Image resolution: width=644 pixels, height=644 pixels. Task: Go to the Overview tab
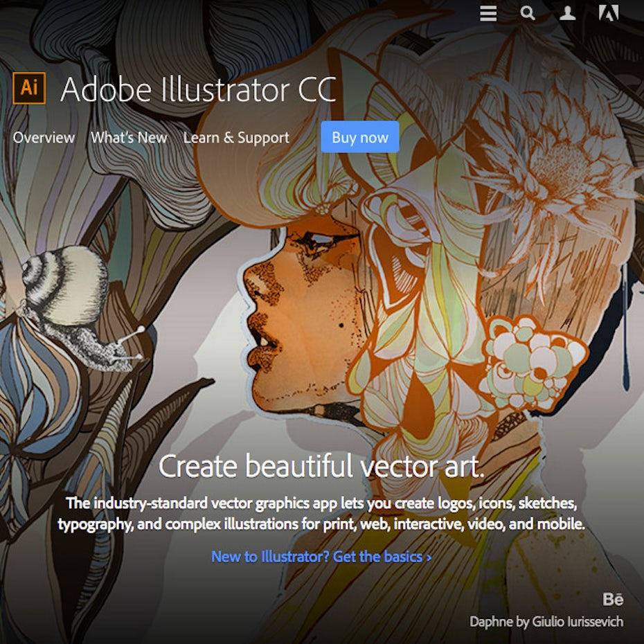pyautogui.click(x=44, y=138)
